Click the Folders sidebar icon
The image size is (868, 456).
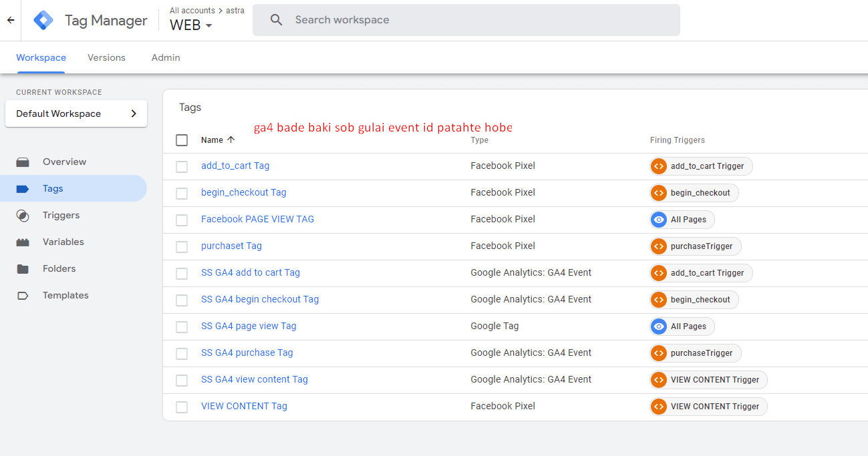coord(23,269)
